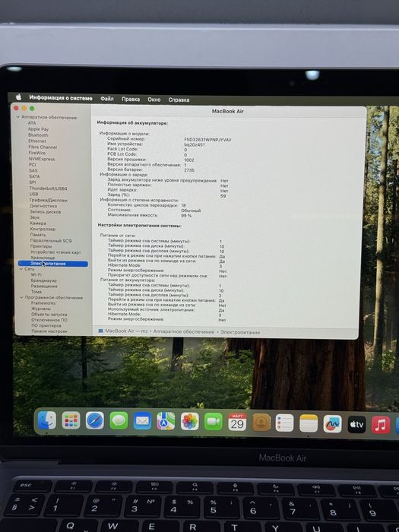Select Запись дисков in the sidebar
Screen dimensions: 399x532
[46, 212]
